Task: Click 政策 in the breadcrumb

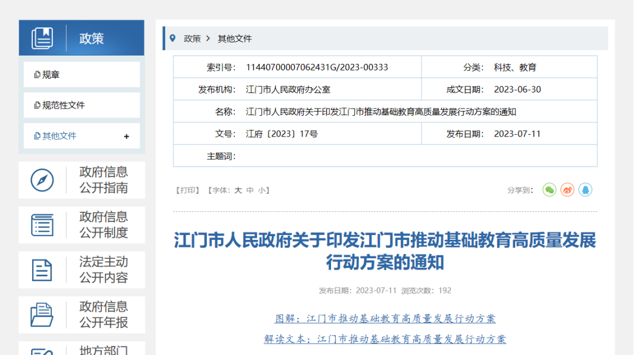Action: point(192,39)
